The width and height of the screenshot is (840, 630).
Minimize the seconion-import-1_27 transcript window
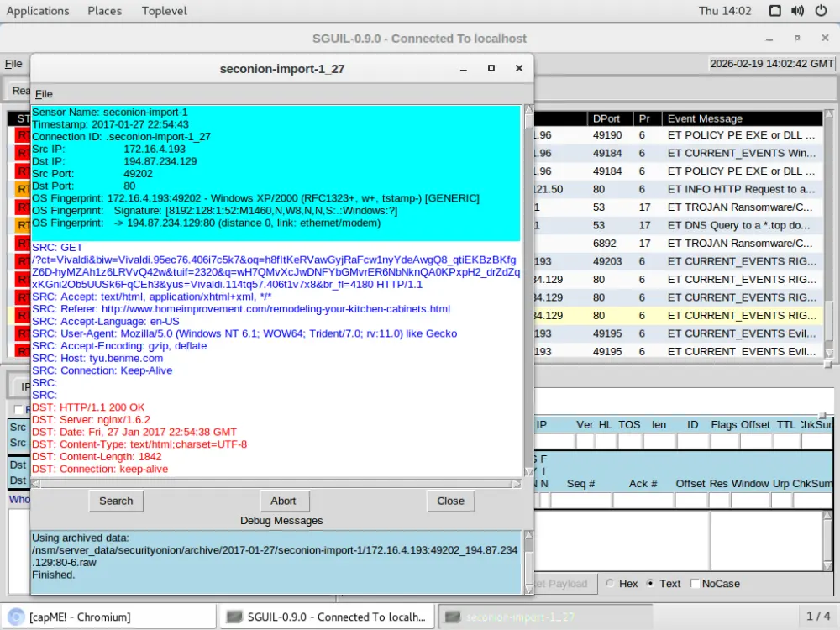pyautogui.click(x=465, y=69)
